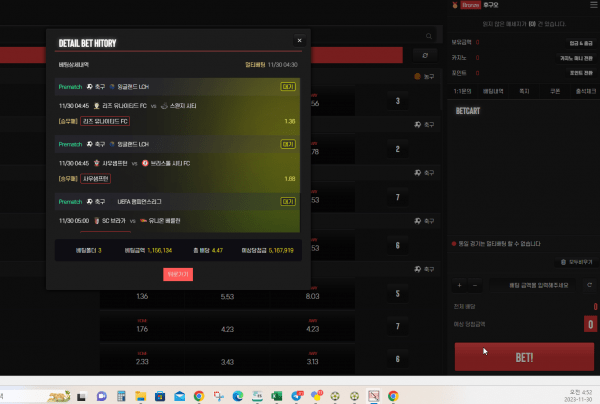Expand extra markets count 2 button

(x=398, y=149)
